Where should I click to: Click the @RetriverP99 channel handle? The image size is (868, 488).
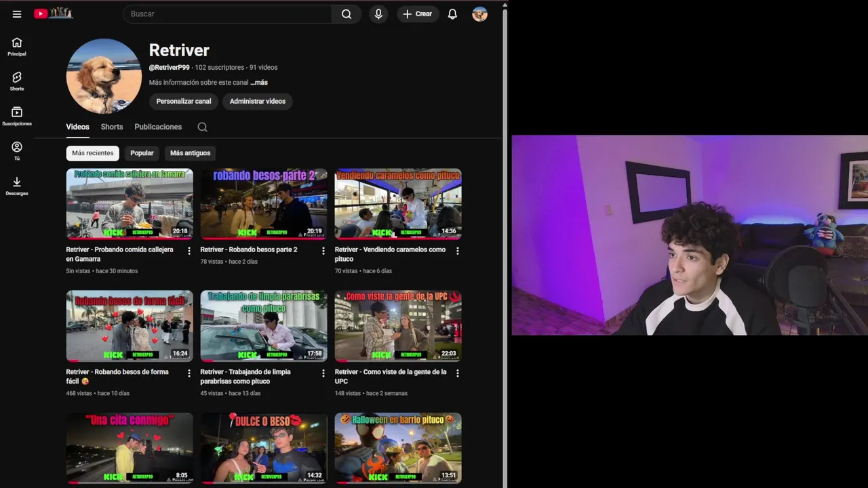pos(169,68)
